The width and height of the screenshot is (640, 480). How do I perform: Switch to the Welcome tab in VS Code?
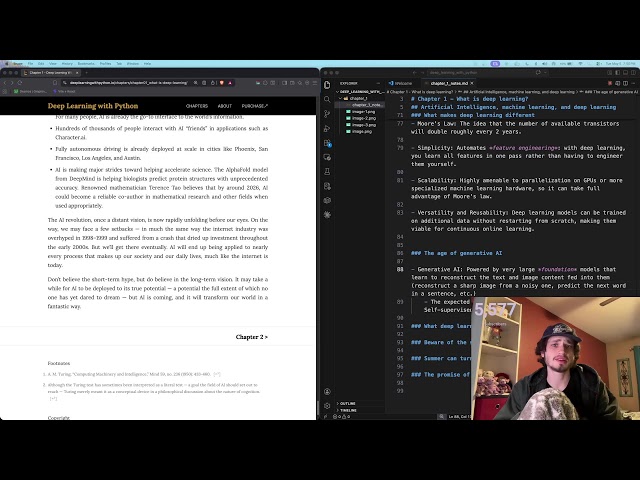coord(403,83)
